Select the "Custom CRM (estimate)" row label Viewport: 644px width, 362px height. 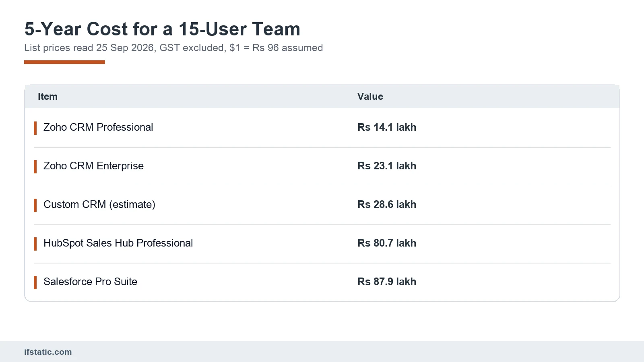click(x=99, y=204)
